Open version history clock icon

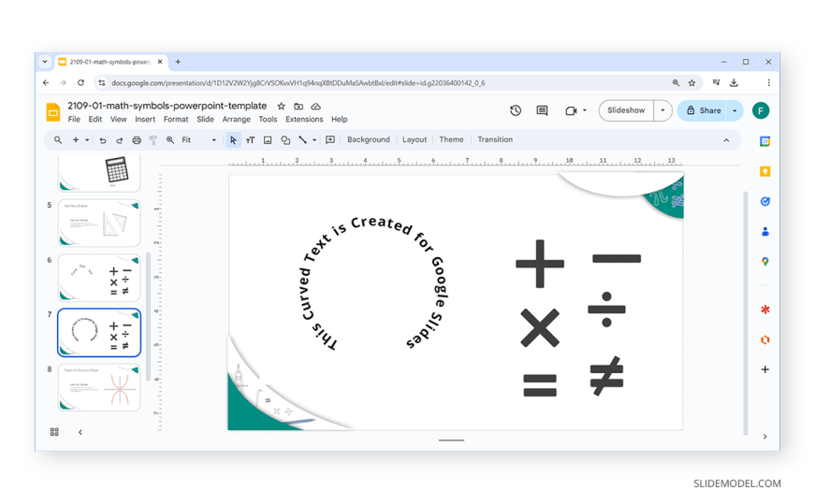(x=515, y=110)
